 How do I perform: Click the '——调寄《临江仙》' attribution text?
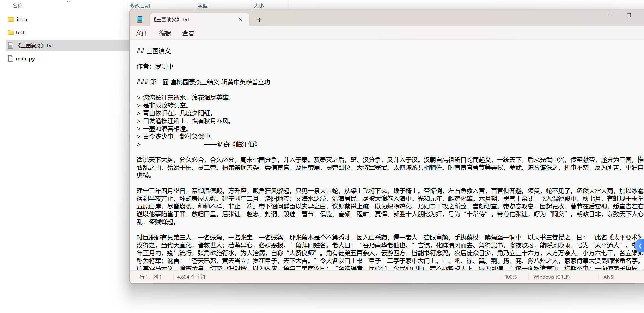231,144
